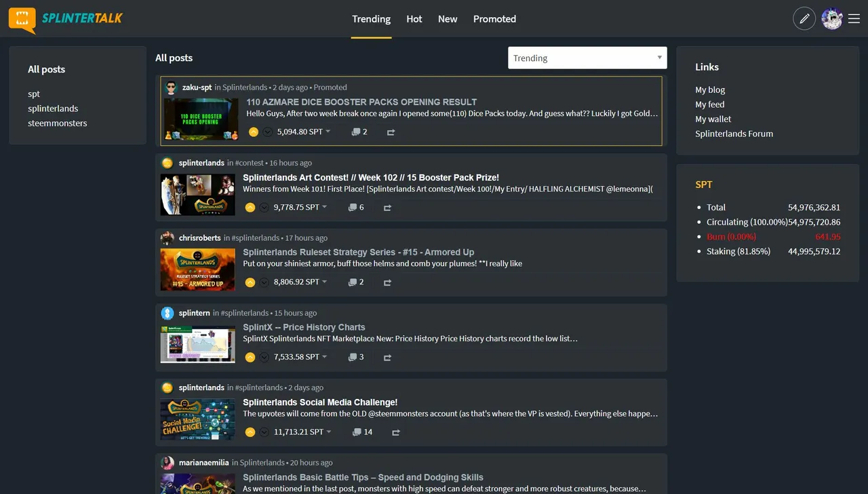The width and height of the screenshot is (868, 494).
Task: Open the Splinterlands Forum link
Action: click(x=734, y=134)
